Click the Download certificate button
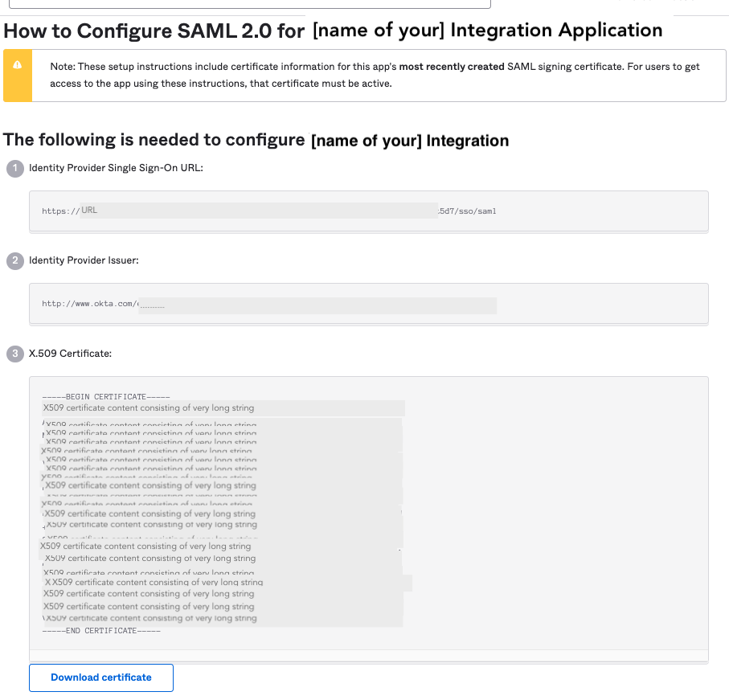The height and width of the screenshot is (700, 729). [x=100, y=677]
